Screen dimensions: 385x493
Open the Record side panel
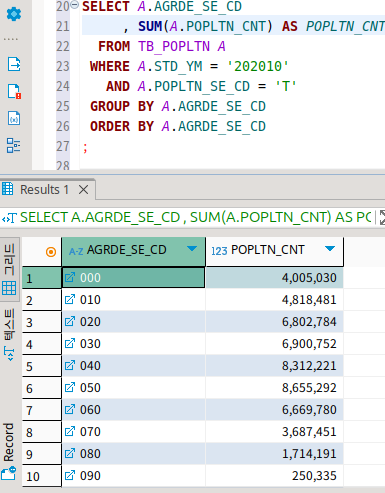point(9,451)
